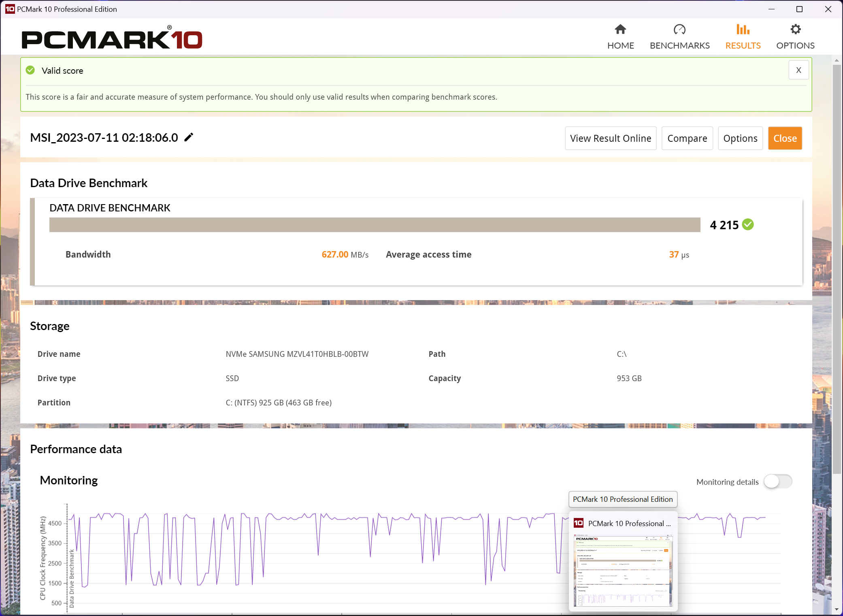Click the partition C: (NTFS) 925 GB value
Viewport: 843px width, 616px height.
(279, 403)
